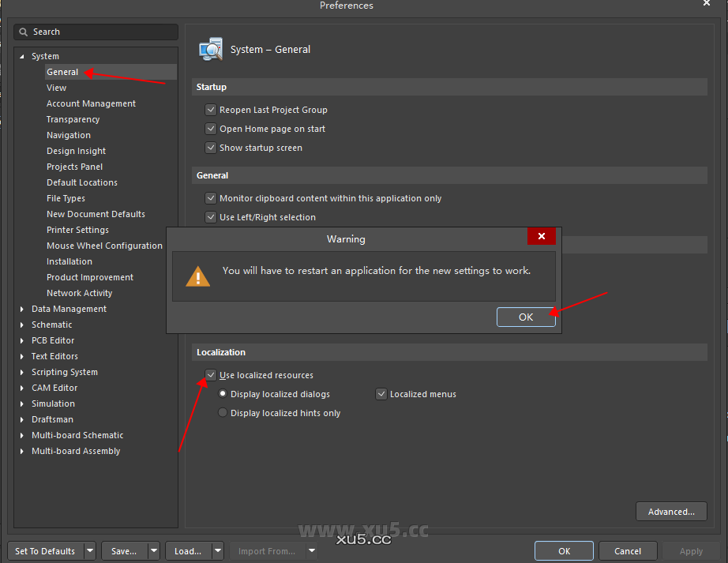Screen dimensions: 728x563
Task: Click Set To Defaults
Action: 46,550
